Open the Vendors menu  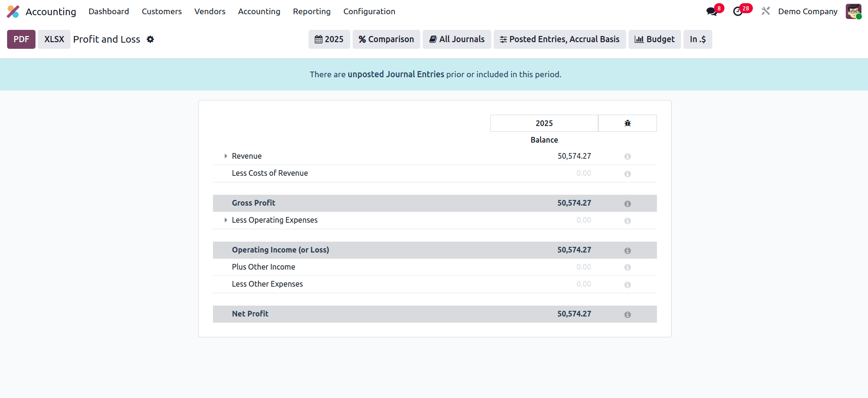click(210, 11)
